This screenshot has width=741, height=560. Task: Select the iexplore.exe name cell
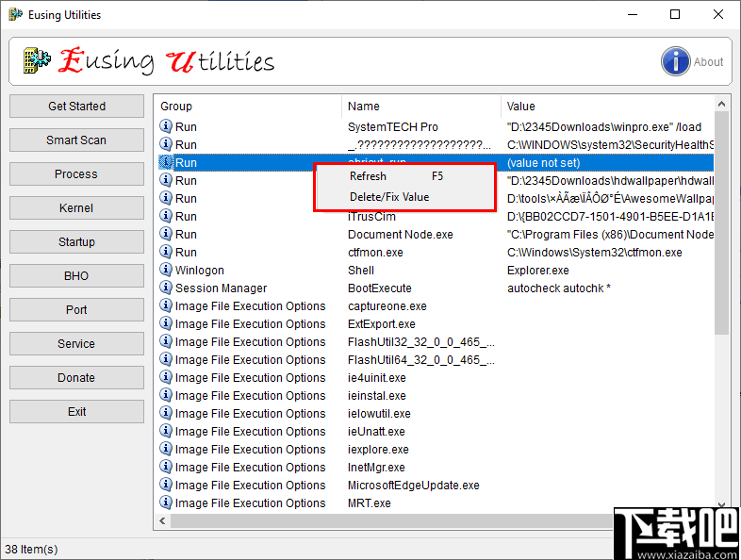(378, 450)
